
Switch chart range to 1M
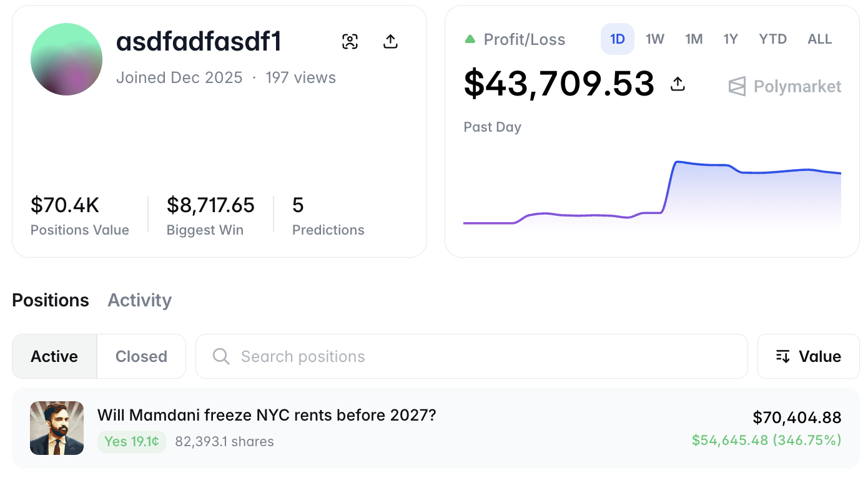tap(694, 39)
